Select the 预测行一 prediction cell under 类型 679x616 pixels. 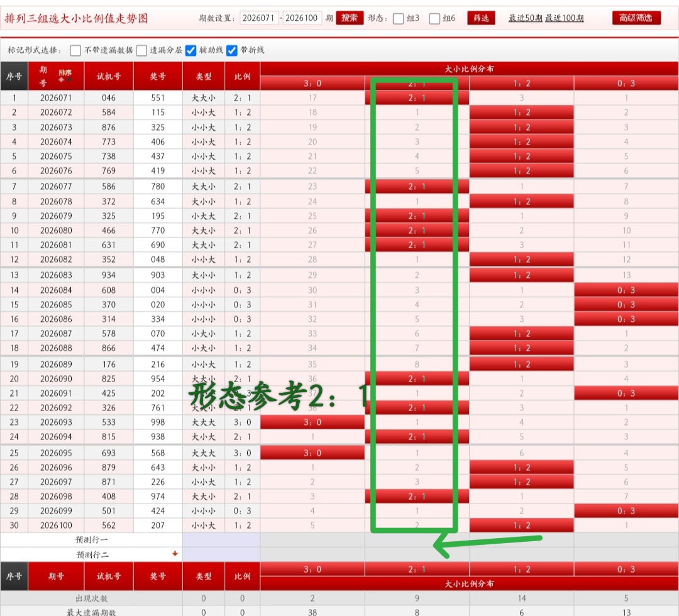[204, 540]
